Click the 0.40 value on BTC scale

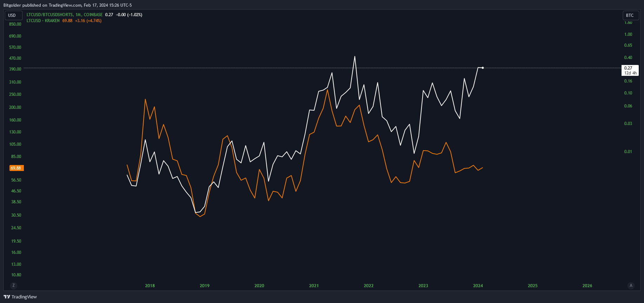click(628, 58)
